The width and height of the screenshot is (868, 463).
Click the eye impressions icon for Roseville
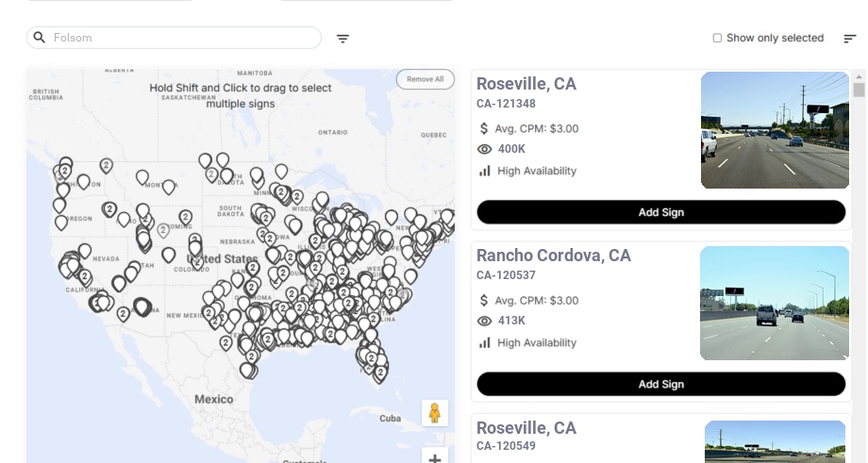[x=485, y=149]
